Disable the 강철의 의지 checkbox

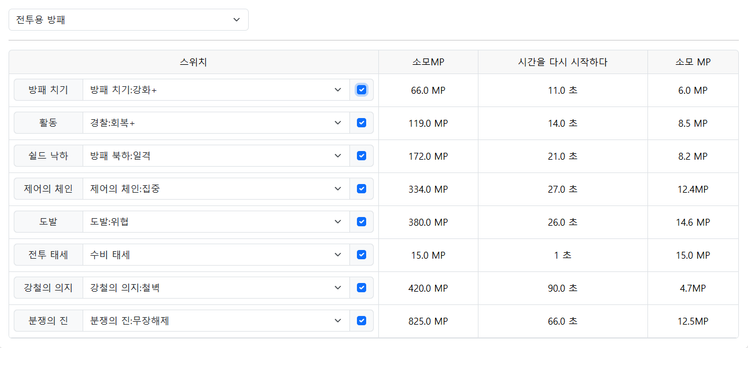(x=361, y=287)
